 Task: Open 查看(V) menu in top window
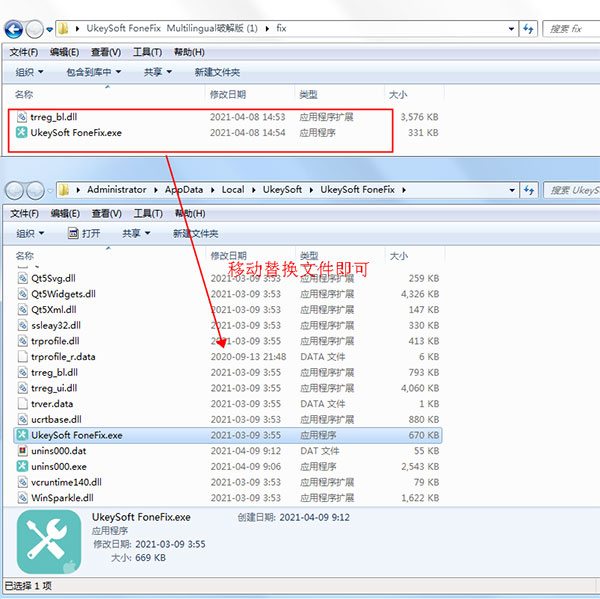(106, 52)
